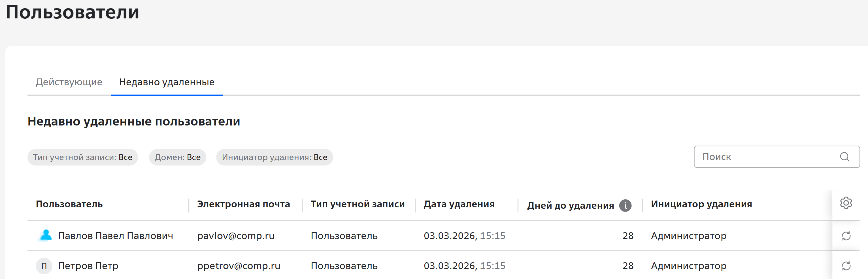Restore user Петров Петр
Image resolution: width=868 pixels, height=279 pixels.
pos(846,266)
